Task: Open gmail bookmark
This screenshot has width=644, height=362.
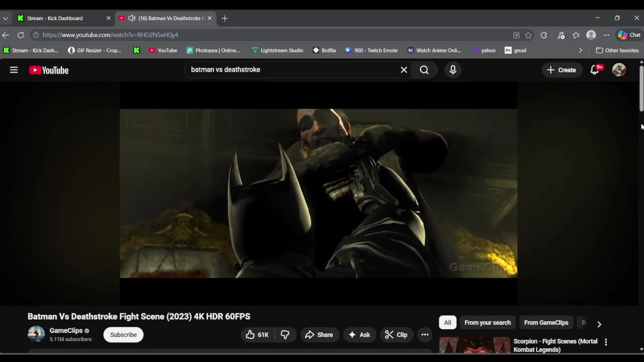Action: click(516, 50)
